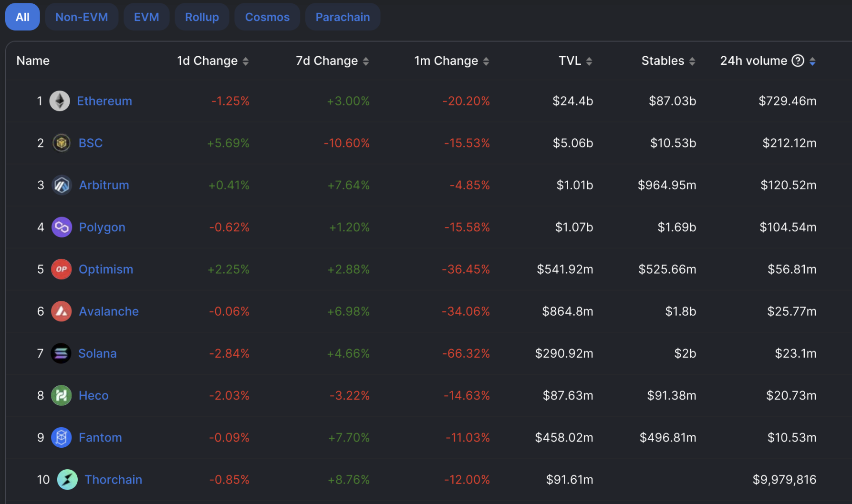Select the Parachain filter tab
The image size is (852, 504).
pyautogui.click(x=343, y=17)
